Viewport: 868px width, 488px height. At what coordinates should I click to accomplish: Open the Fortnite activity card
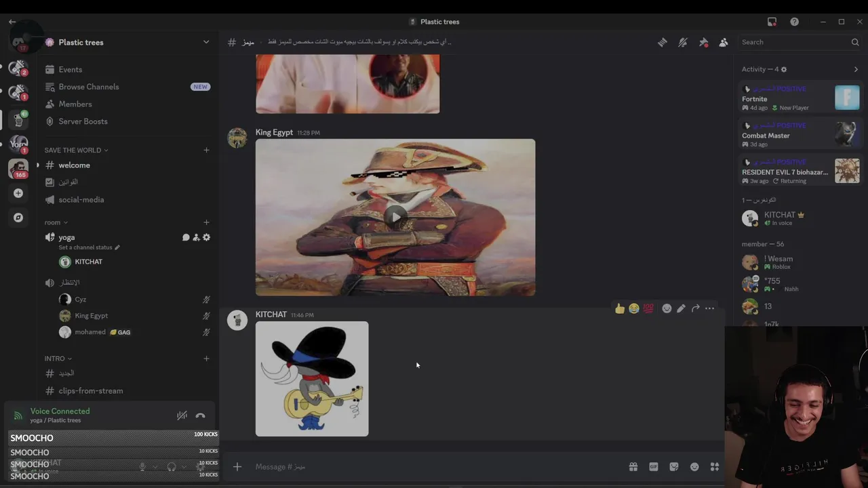pos(800,98)
